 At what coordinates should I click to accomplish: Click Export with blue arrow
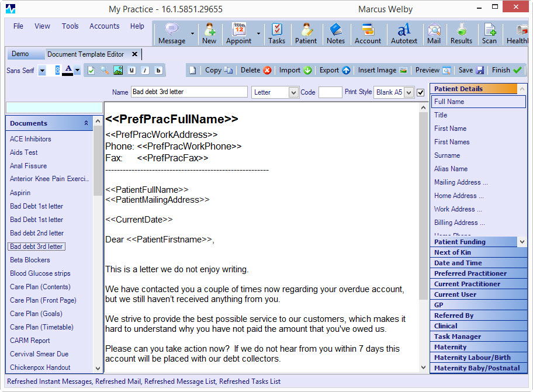[334, 70]
